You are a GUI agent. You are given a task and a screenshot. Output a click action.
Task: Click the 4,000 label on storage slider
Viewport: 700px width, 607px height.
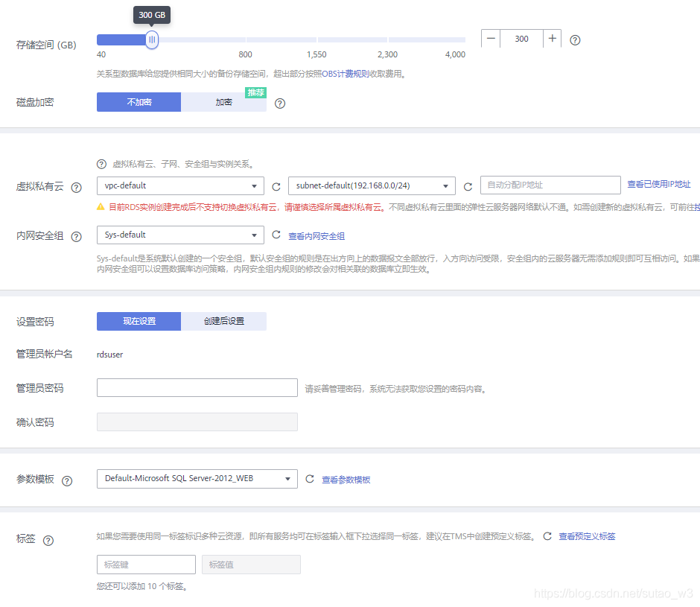click(455, 54)
